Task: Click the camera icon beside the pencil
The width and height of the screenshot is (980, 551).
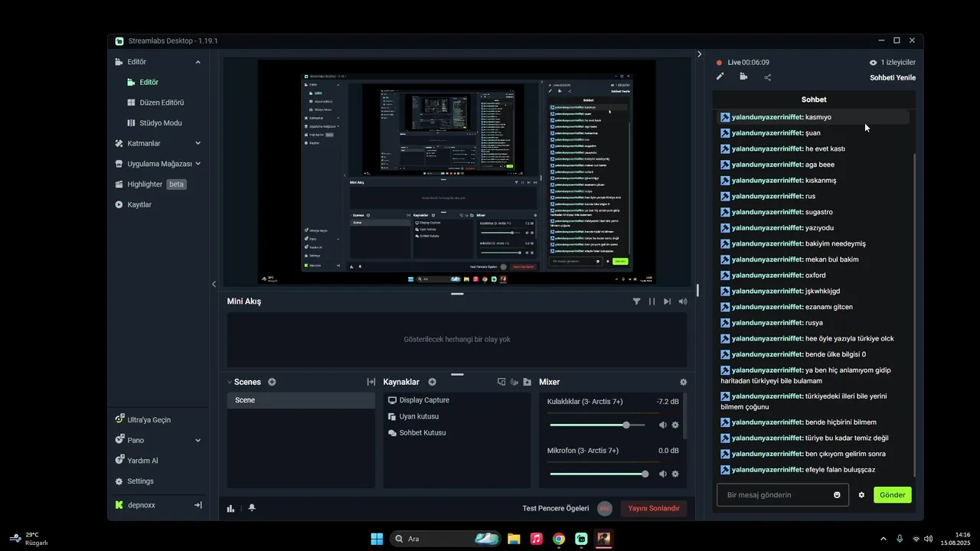Action: 743,77
